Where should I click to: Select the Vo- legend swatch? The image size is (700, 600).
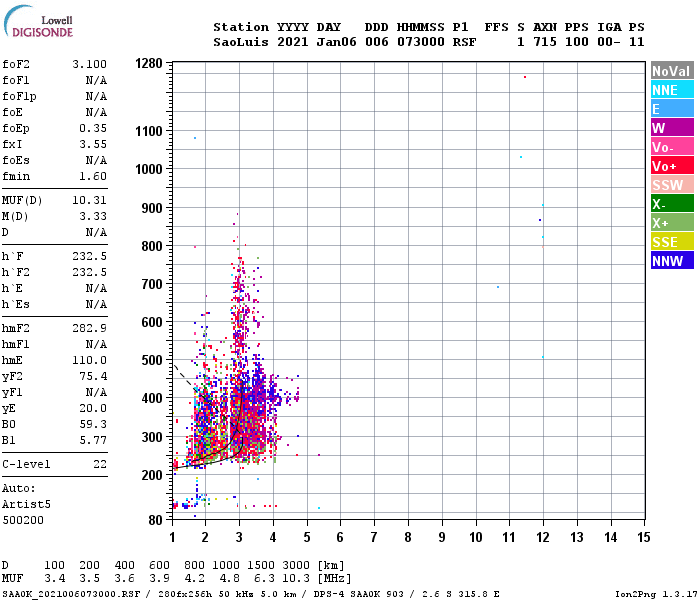tap(672, 147)
